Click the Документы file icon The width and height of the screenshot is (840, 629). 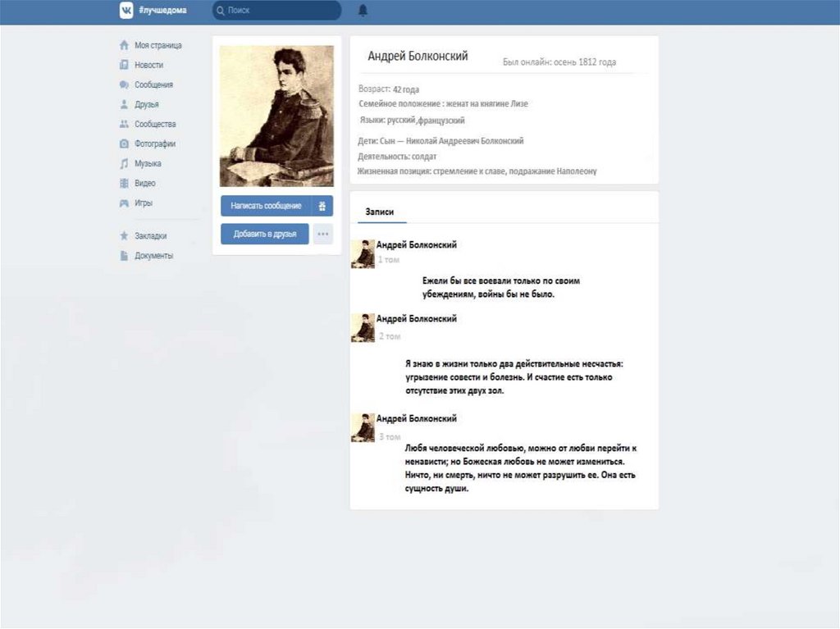pyautogui.click(x=125, y=256)
